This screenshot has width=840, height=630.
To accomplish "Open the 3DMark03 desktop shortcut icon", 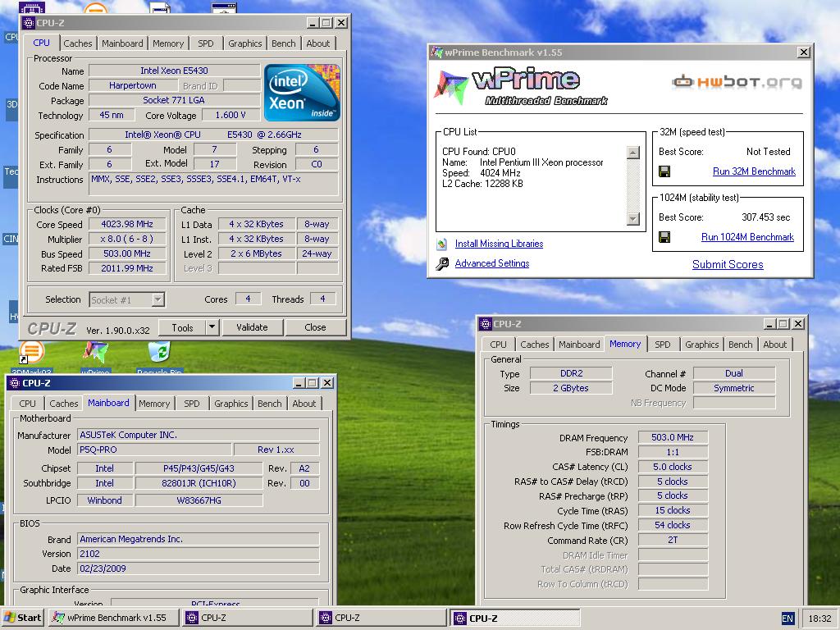I will [x=32, y=353].
